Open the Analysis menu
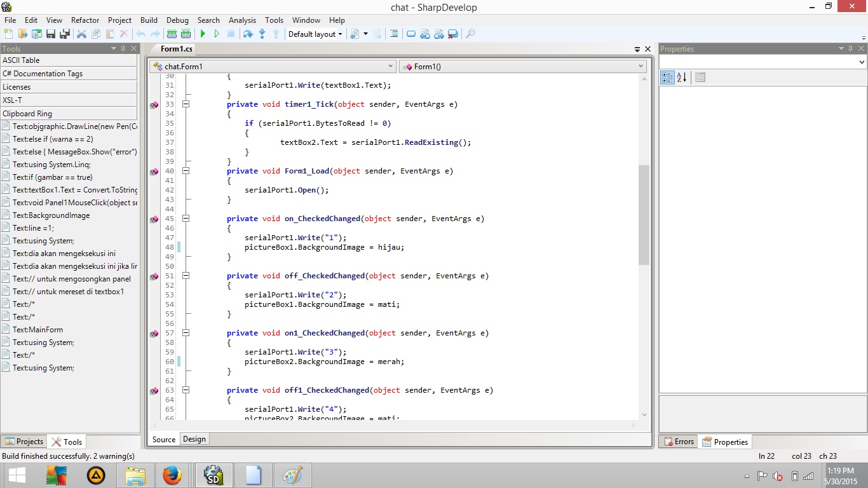Image resolution: width=868 pixels, height=488 pixels. 242,20
